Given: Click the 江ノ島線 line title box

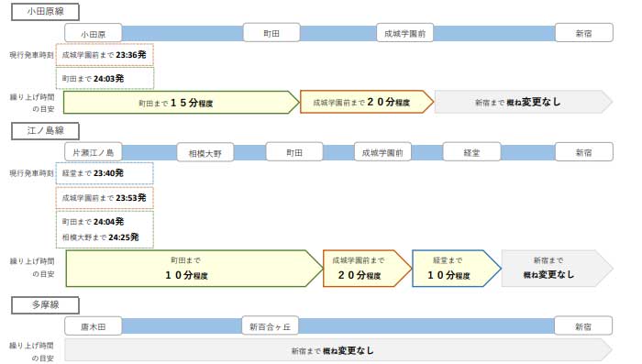Looking at the screenshot, I should 45,131.
